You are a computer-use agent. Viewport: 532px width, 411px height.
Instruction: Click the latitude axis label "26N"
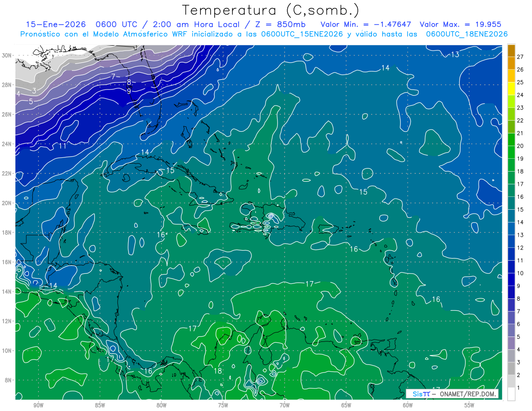tap(7, 114)
